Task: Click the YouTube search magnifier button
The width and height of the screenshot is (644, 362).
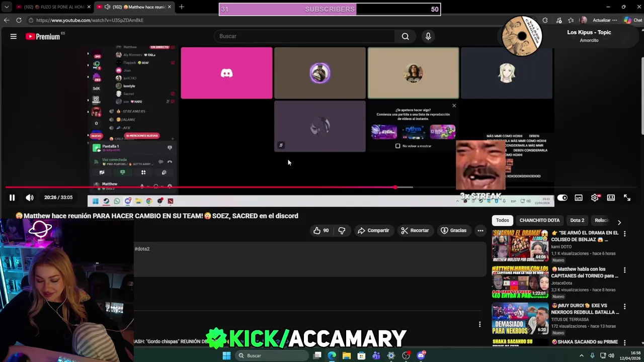Action: click(x=405, y=36)
